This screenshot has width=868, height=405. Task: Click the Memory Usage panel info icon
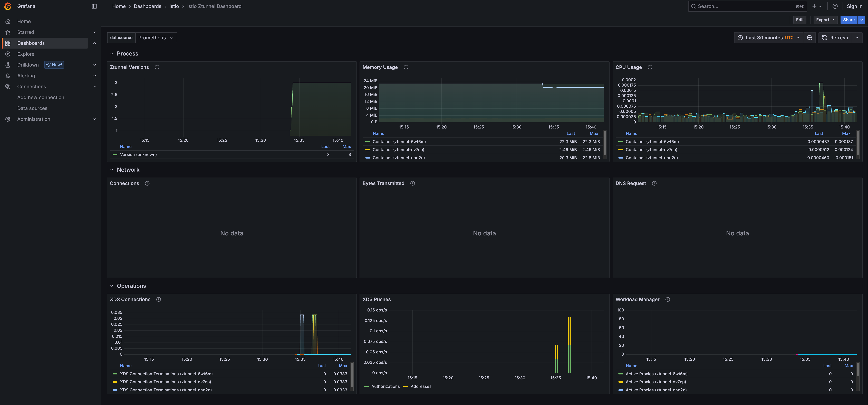[406, 67]
